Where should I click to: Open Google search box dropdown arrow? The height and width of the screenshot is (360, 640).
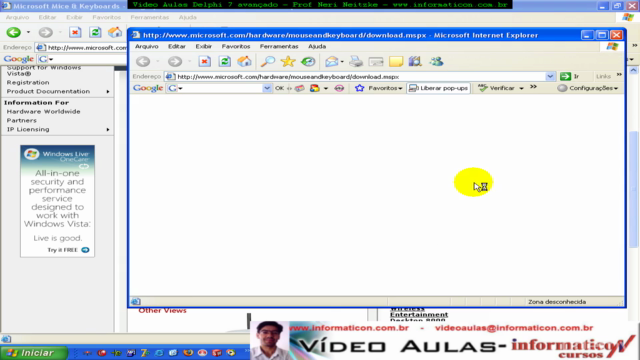pos(267,88)
